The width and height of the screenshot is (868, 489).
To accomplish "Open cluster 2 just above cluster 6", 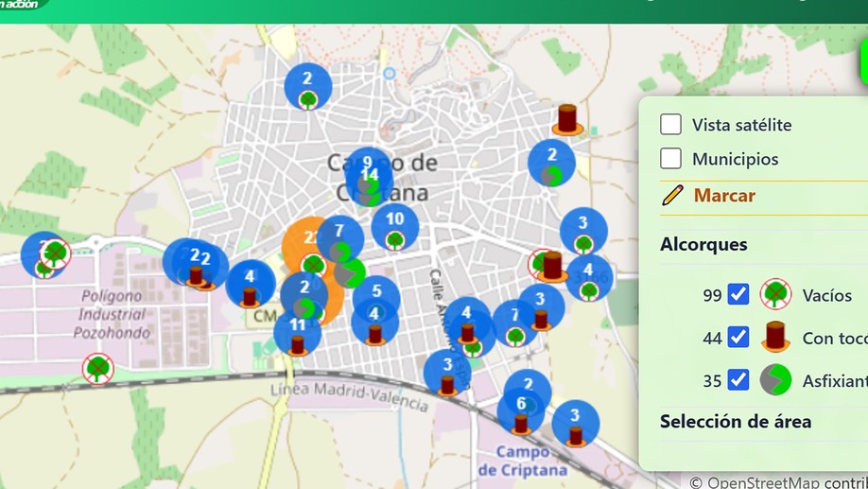I will (529, 383).
